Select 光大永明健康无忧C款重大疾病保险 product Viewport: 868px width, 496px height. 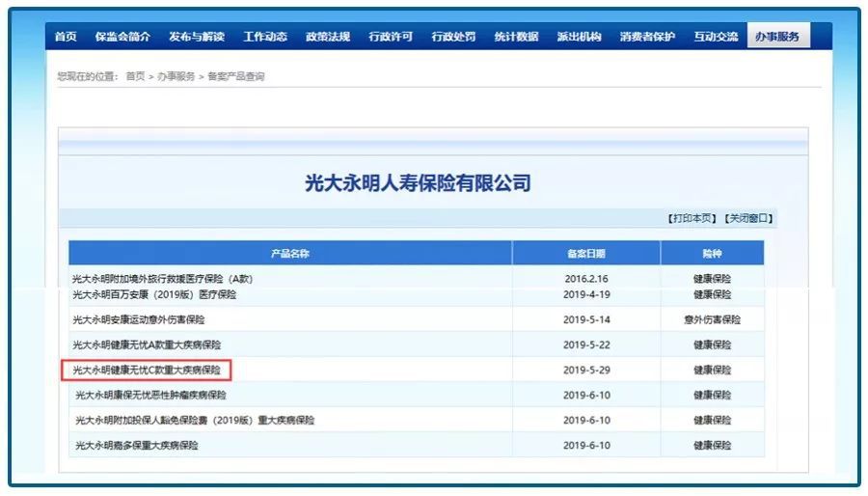pos(147,370)
